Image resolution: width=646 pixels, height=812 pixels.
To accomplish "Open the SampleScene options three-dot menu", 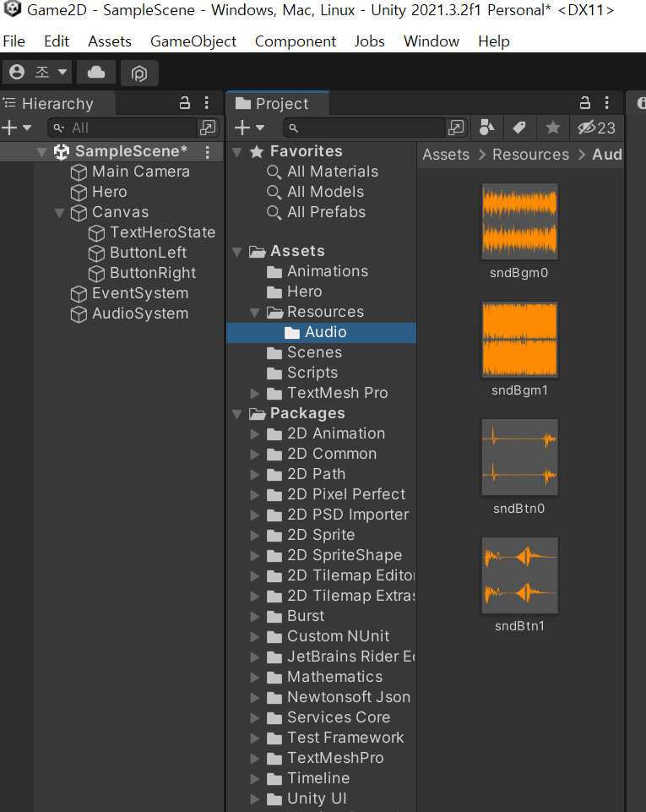I will tap(207, 152).
